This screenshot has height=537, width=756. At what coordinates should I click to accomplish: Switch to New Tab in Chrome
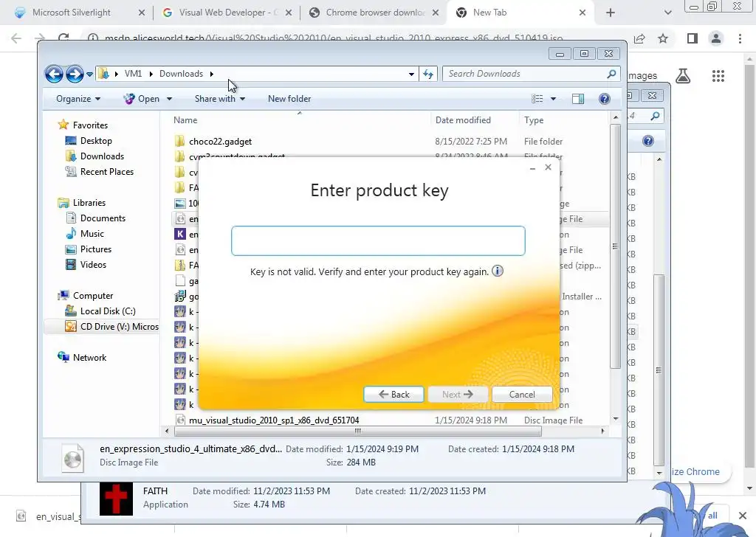point(490,13)
